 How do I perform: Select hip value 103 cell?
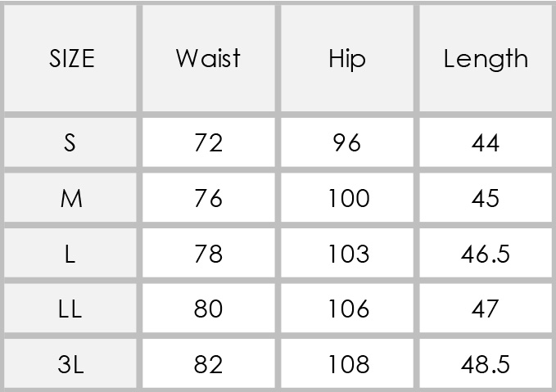(347, 253)
